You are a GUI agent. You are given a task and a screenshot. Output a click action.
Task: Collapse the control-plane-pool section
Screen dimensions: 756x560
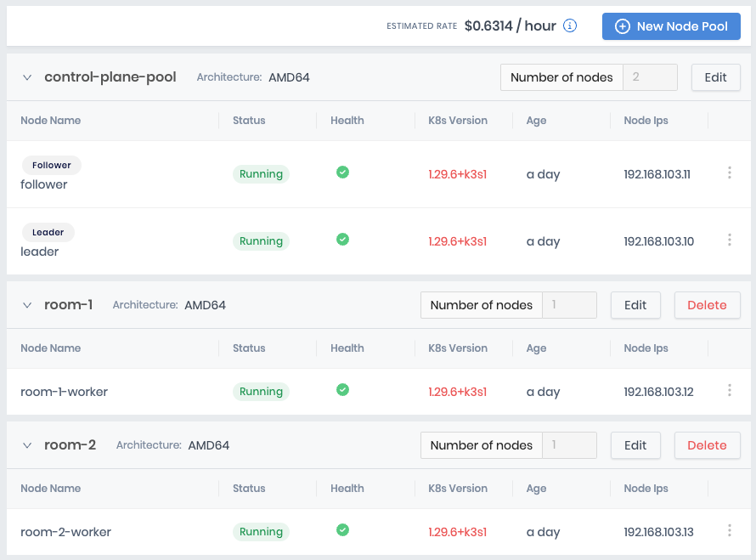pos(27,77)
